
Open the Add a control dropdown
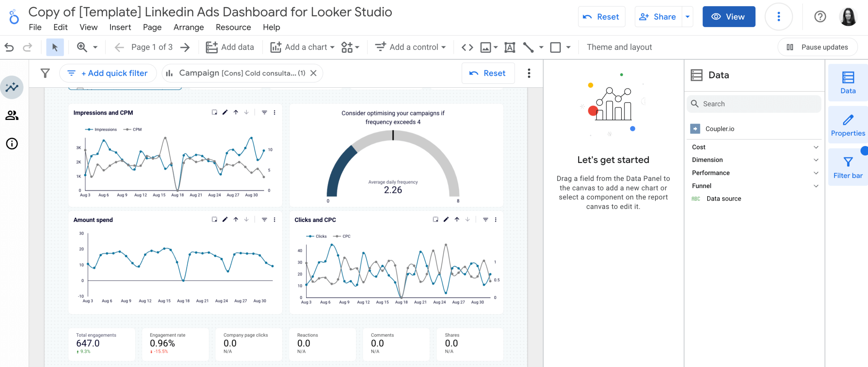pyautogui.click(x=411, y=47)
